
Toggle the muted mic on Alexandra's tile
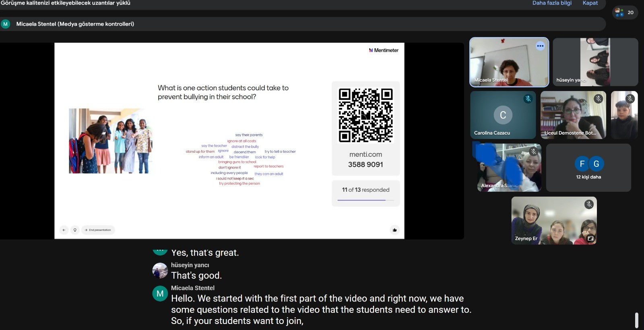[x=533, y=152]
